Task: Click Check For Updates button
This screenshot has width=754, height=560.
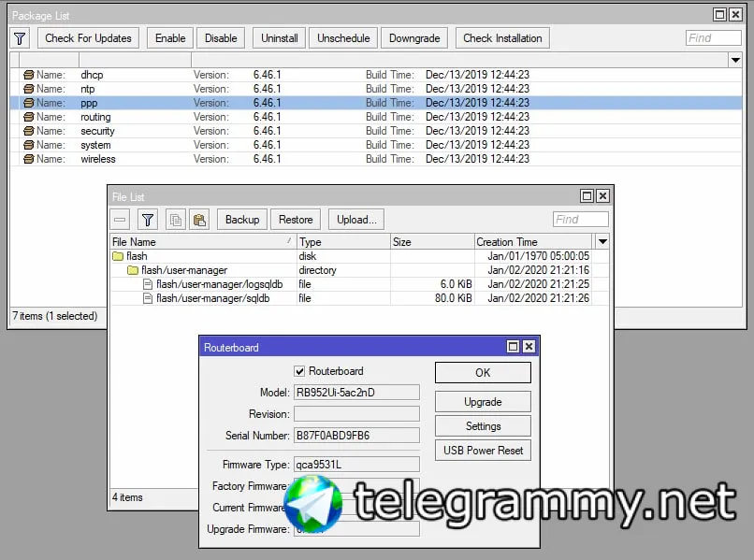Action: (x=88, y=38)
